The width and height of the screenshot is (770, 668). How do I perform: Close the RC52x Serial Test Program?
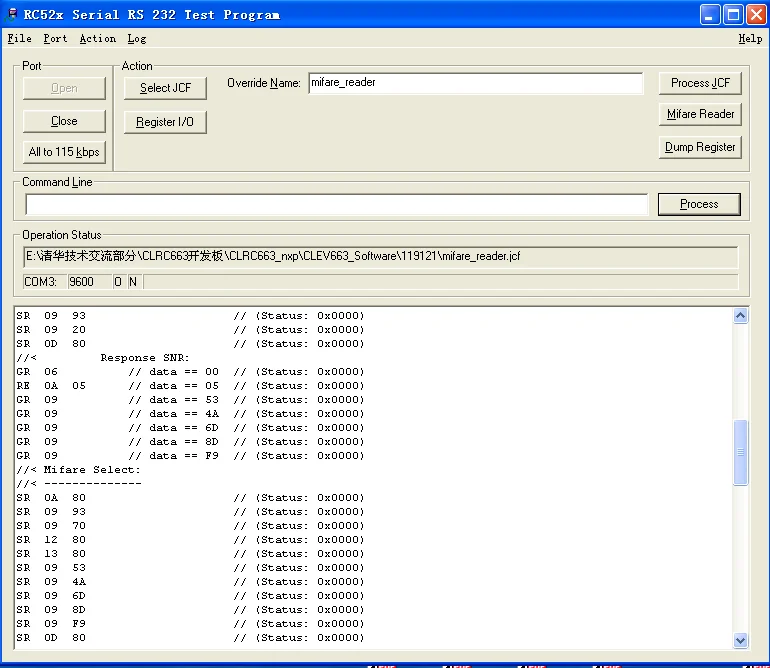point(756,15)
